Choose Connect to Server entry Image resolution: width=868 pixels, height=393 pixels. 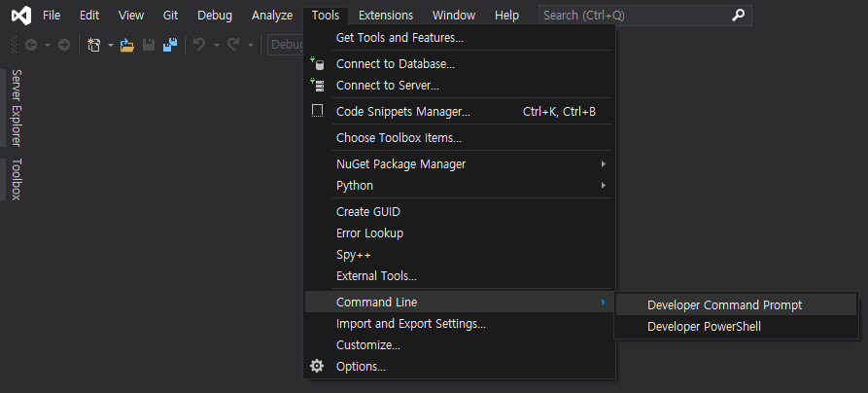(460, 86)
